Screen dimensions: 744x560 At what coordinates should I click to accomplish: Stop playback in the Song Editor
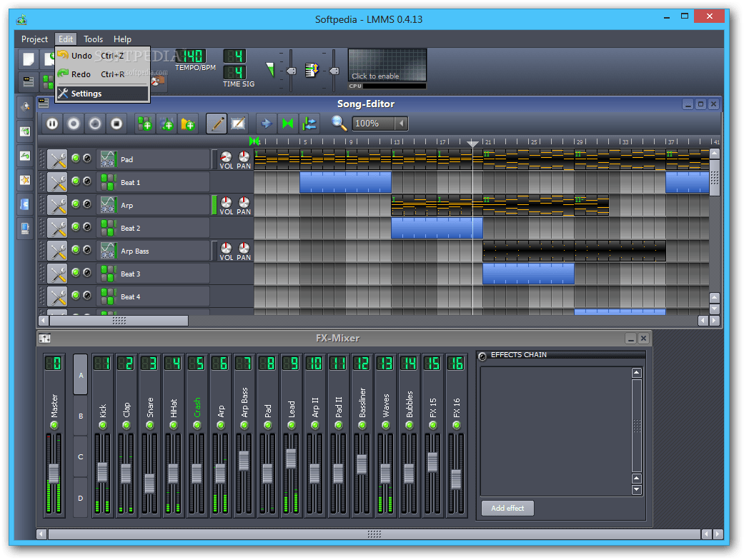(x=116, y=123)
